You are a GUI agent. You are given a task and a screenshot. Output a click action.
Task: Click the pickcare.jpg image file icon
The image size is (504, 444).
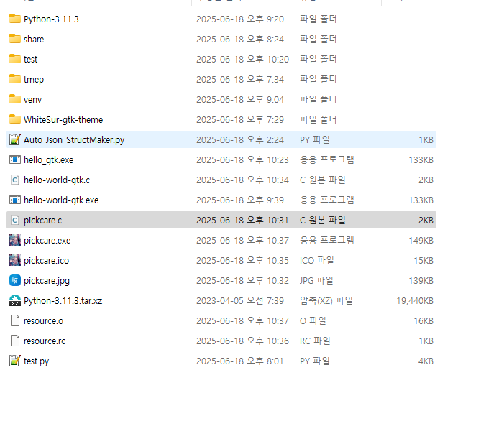pos(15,280)
